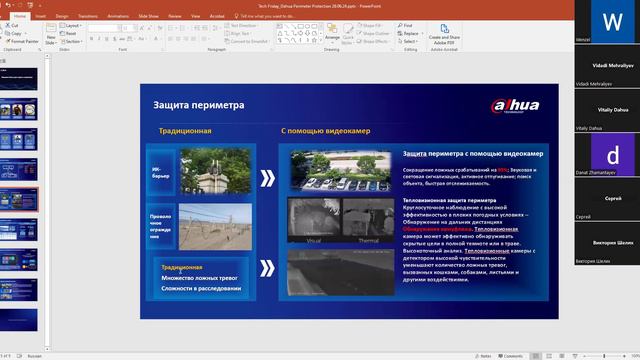Toggle Bold formatting
The image size is (640, 360).
pos(91,39)
